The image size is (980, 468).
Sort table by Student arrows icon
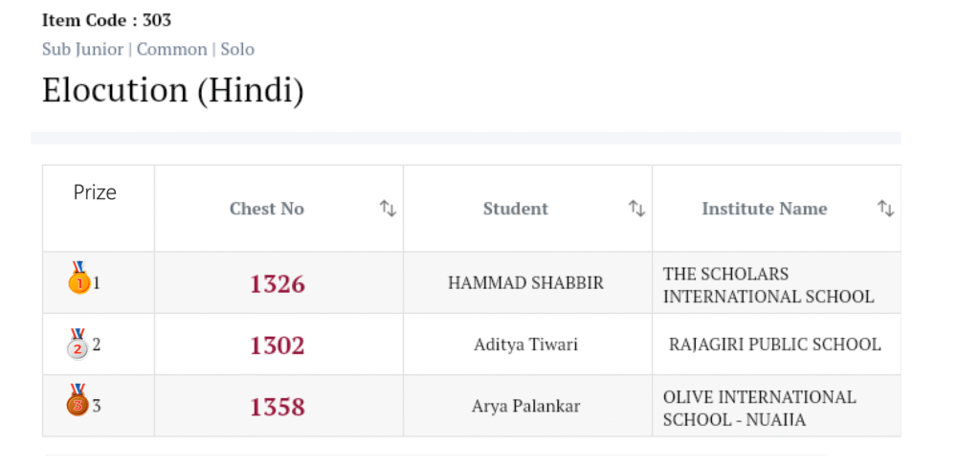[636, 209]
